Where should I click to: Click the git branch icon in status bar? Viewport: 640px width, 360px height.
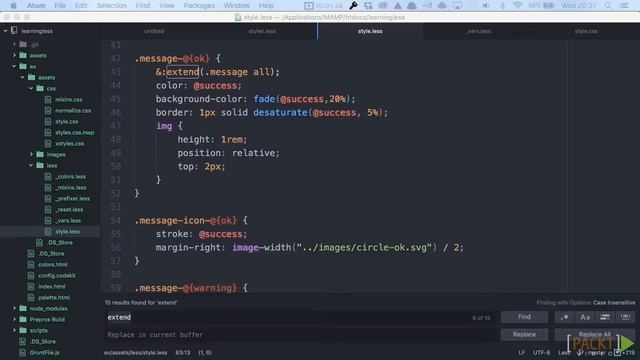[580, 352]
